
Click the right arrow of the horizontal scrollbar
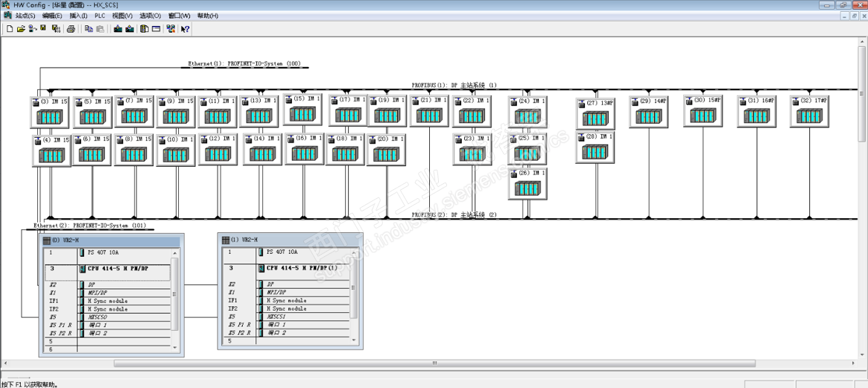(854, 363)
